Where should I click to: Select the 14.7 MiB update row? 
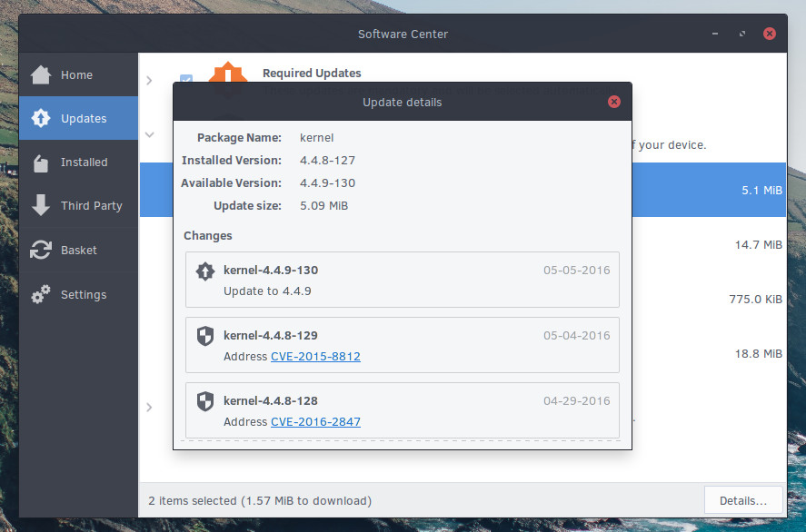(x=709, y=245)
